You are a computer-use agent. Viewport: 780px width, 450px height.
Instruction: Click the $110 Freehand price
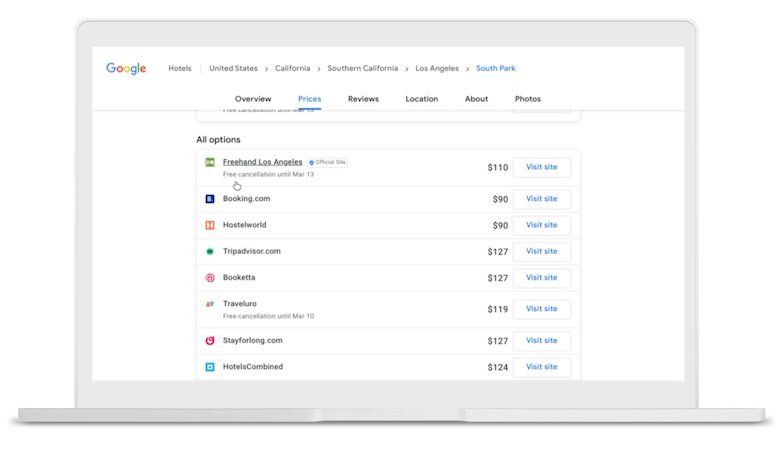497,168
